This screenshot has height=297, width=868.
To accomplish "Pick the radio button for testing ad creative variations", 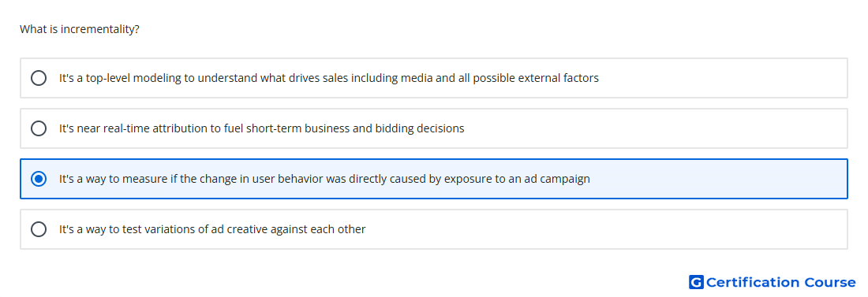I will click(39, 229).
